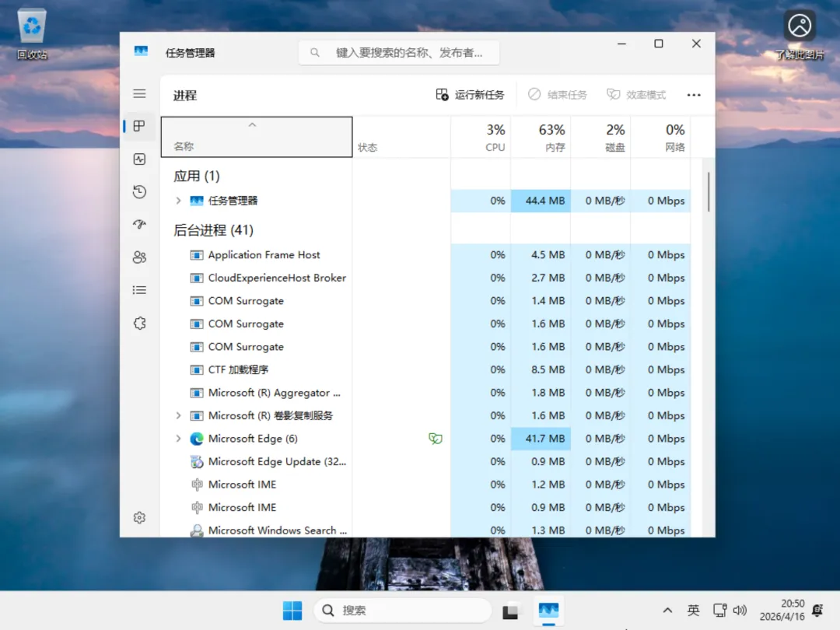The height and width of the screenshot is (630, 840).
Task: Open App history page in sidebar
Action: [139, 192]
